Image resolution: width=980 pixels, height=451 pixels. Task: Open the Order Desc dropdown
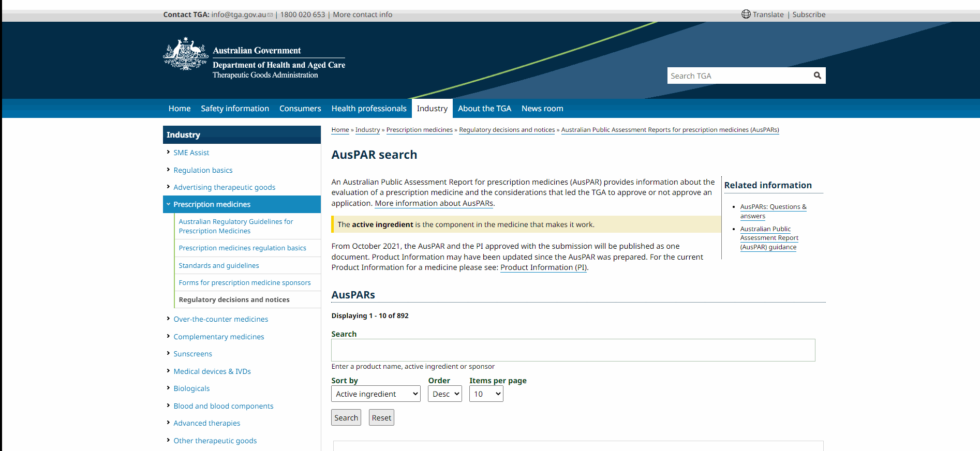(x=445, y=394)
